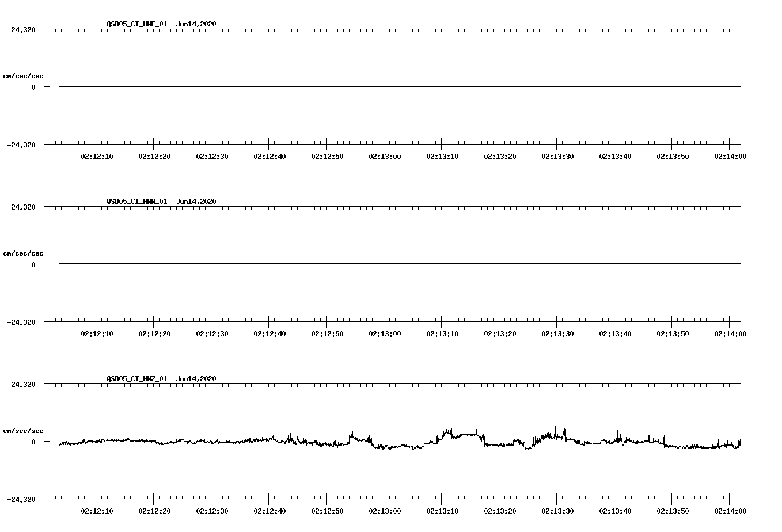
Task: Click the zero label on HNE plot axis
Action: (x=33, y=87)
